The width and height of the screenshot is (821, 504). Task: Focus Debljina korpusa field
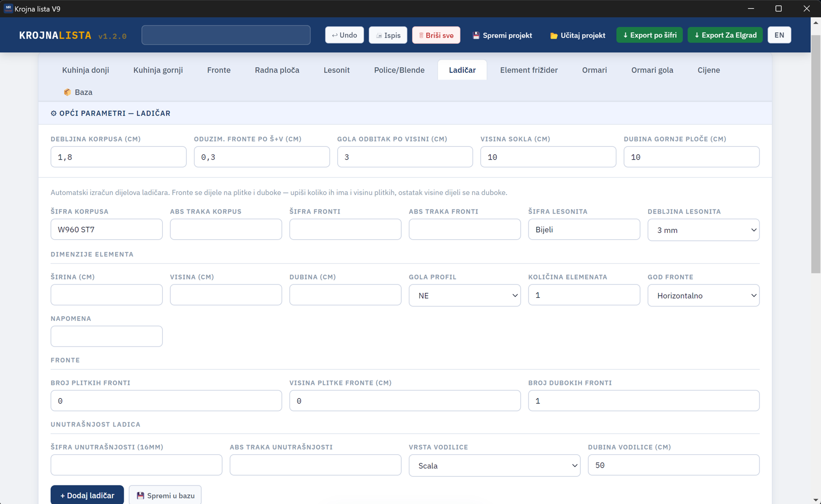click(x=119, y=157)
